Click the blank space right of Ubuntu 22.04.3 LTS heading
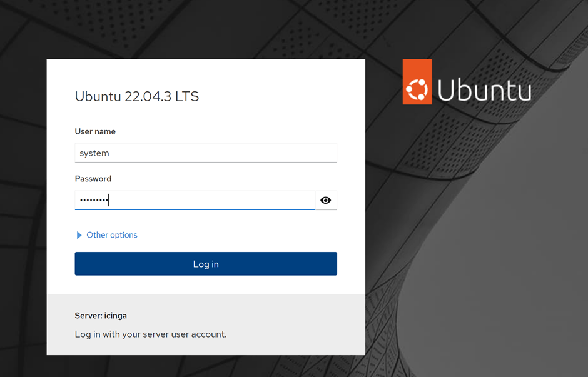The image size is (588, 377). (x=281, y=96)
